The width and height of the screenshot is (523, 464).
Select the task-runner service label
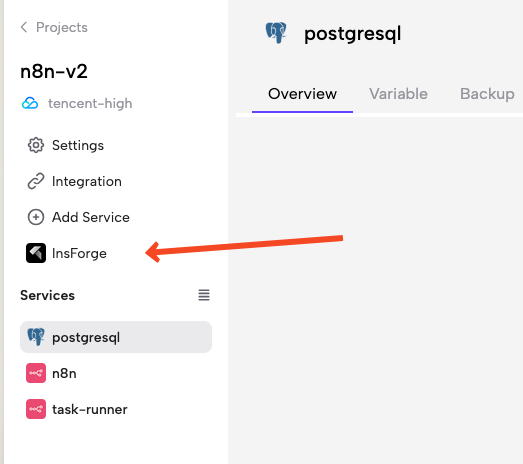[90, 409]
